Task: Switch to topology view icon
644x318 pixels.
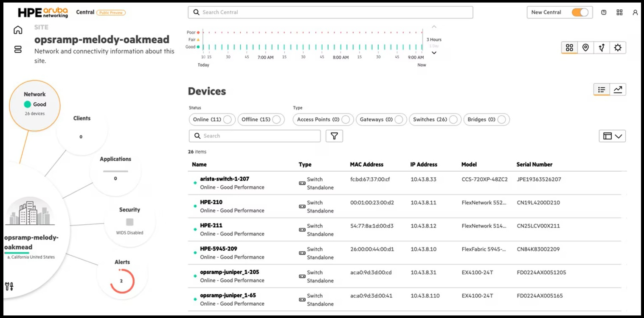Action: click(x=602, y=48)
